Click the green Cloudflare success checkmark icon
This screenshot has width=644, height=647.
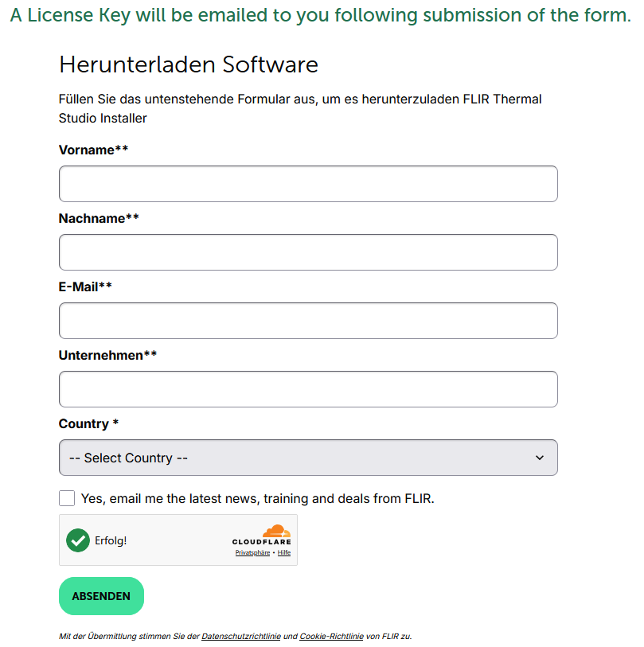tap(78, 540)
